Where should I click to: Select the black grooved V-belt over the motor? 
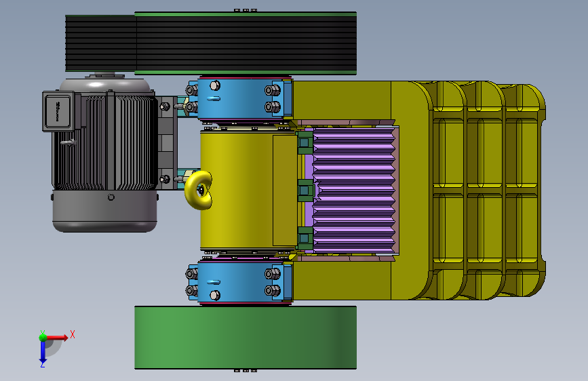100,43
